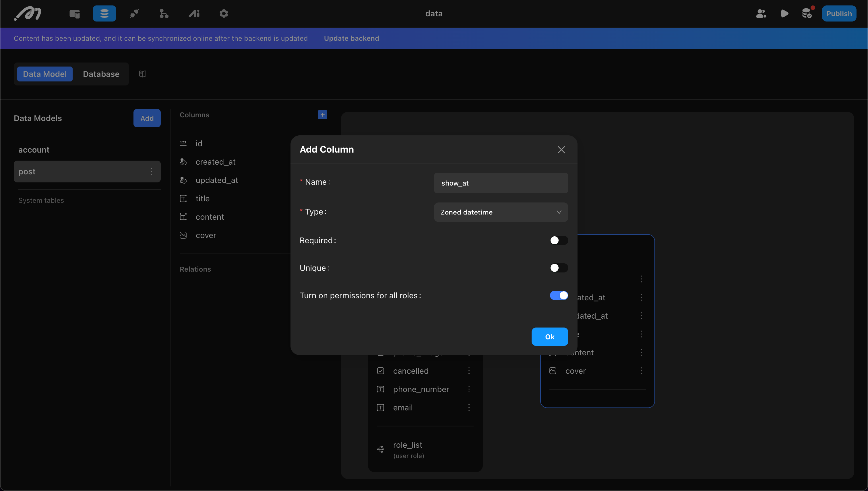Open the documentation book icon
Screen dimensions: 868x491
click(143, 74)
